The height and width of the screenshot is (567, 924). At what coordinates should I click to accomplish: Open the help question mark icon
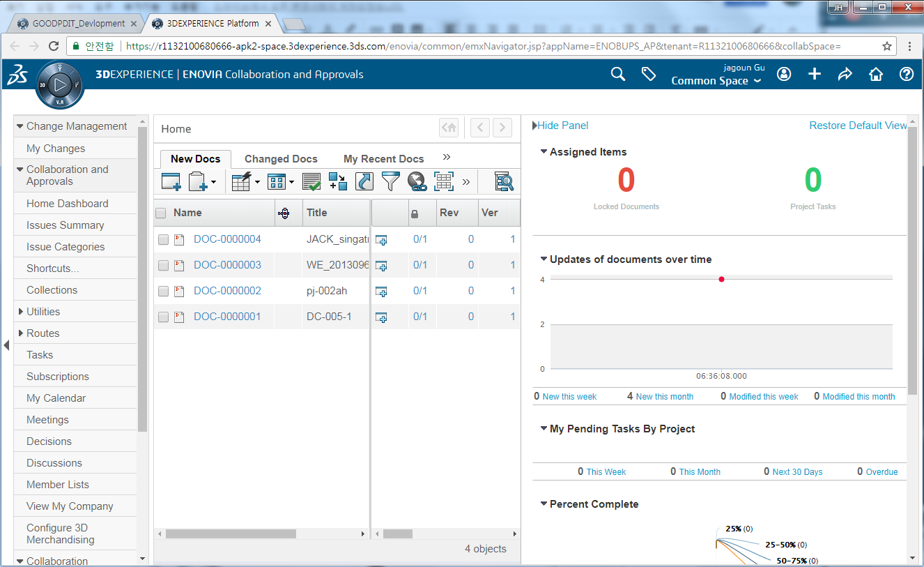907,74
